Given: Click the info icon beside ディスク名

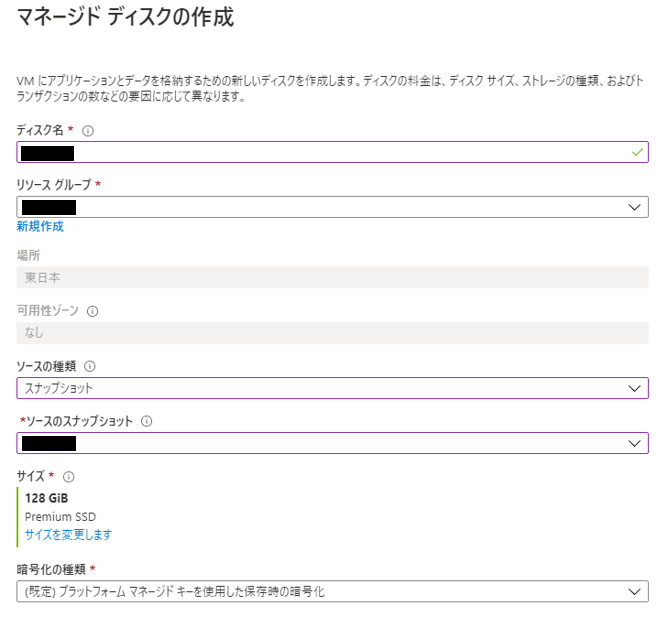Looking at the screenshot, I should [x=88, y=131].
